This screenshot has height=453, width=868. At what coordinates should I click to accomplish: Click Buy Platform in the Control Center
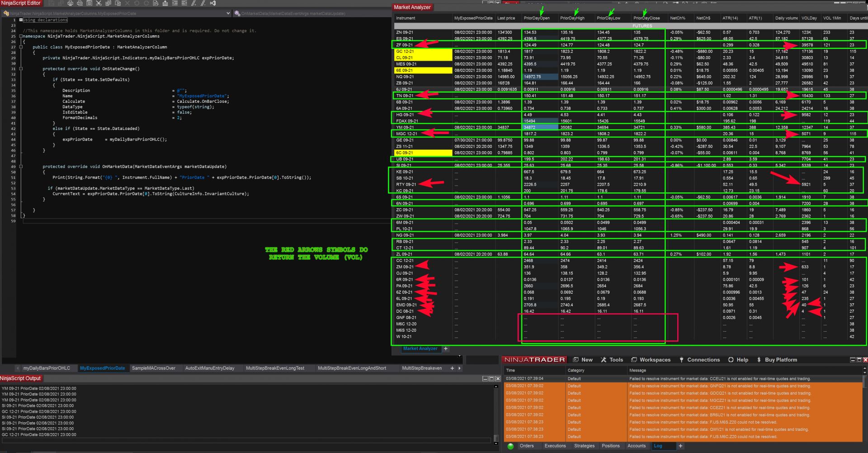click(x=777, y=360)
